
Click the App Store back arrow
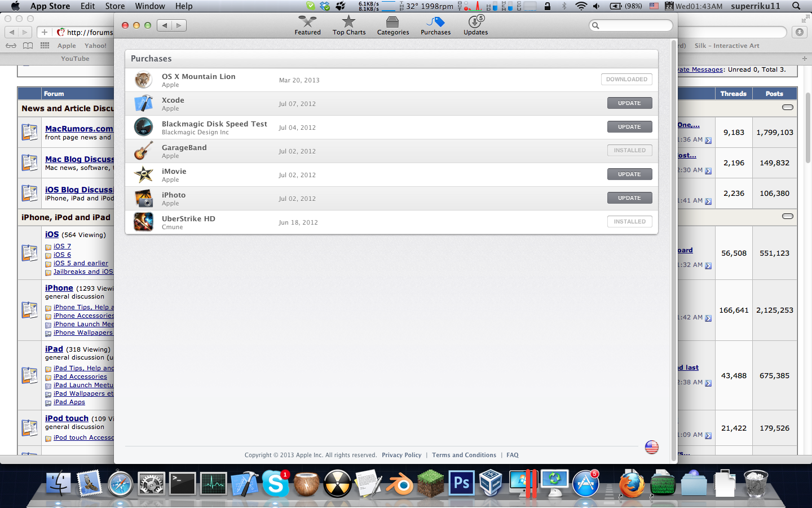[x=164, y=25]
